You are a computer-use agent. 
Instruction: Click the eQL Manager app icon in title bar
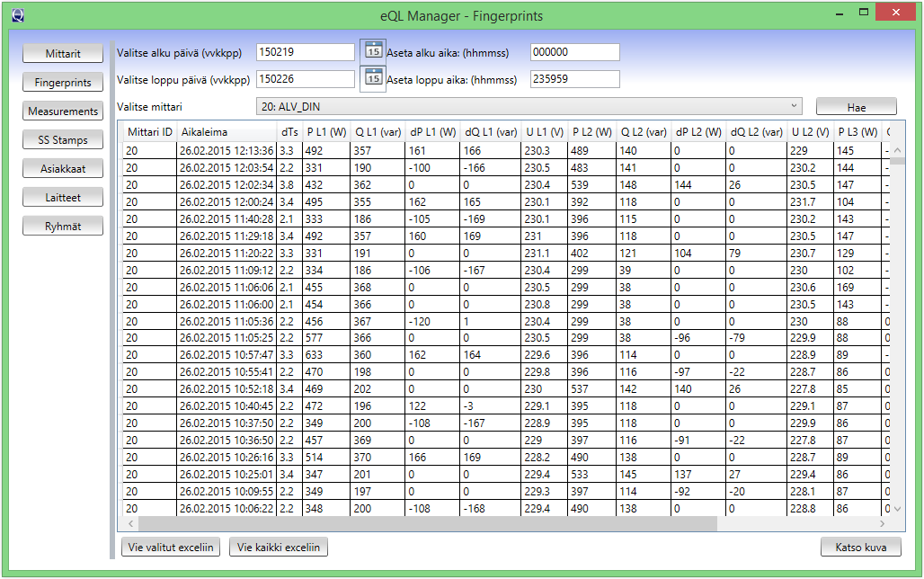coord(18,15)
